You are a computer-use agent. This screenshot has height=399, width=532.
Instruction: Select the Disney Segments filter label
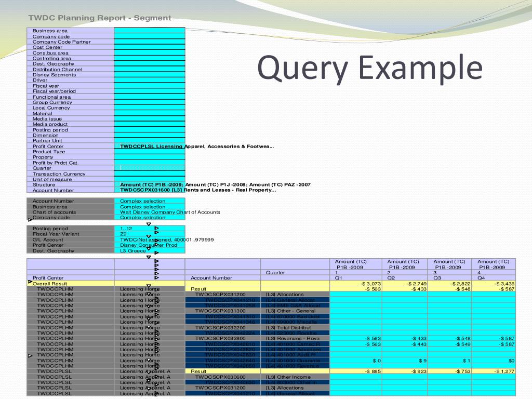pyautogui.click(x=54, y=75)
